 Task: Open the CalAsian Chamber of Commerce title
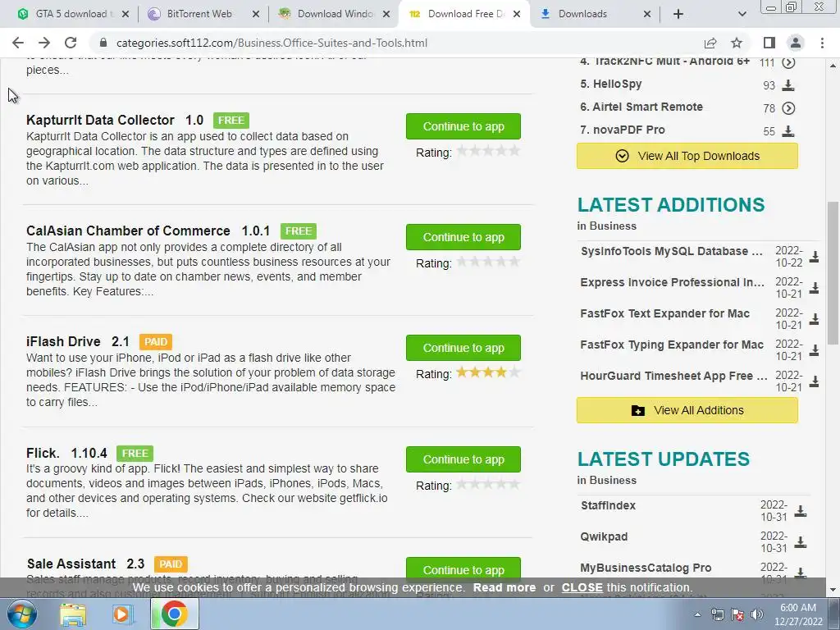pyautogui.click(x=128, y=231)
